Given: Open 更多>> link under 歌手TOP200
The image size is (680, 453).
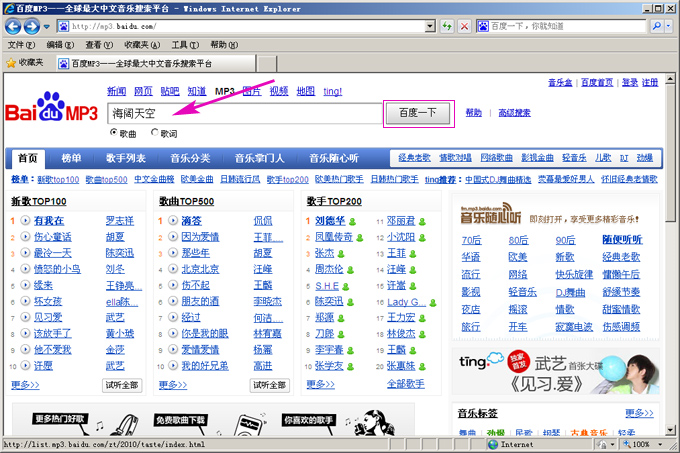Looking at the screenshot, I should click(320, 385).
